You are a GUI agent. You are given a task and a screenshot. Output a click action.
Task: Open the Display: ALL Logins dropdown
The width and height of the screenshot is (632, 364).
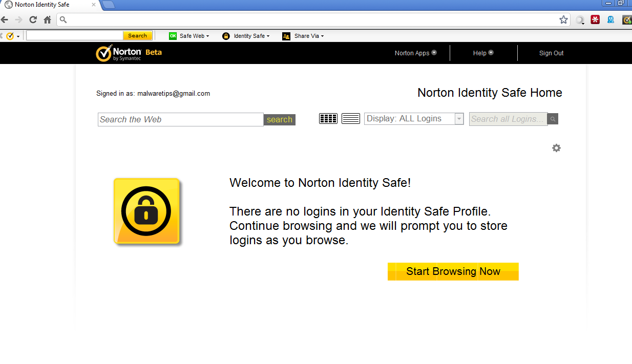coord(414,119)
